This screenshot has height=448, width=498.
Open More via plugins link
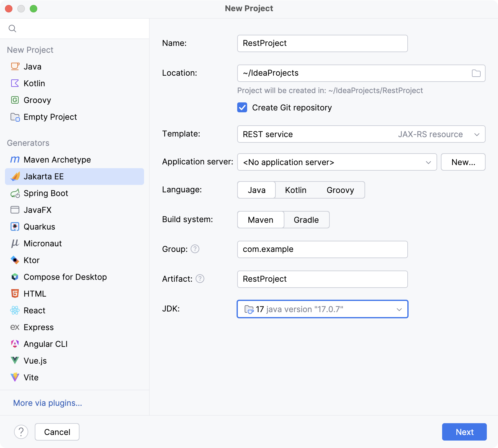pos(47,403)
